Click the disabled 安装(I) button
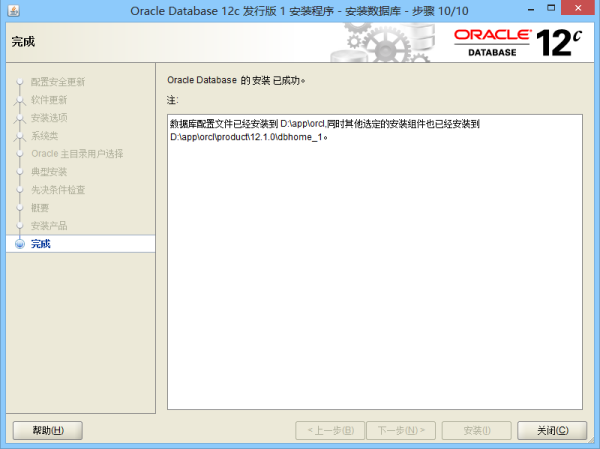Viewport: 600px width, 449px height. (x=476, y=431)
